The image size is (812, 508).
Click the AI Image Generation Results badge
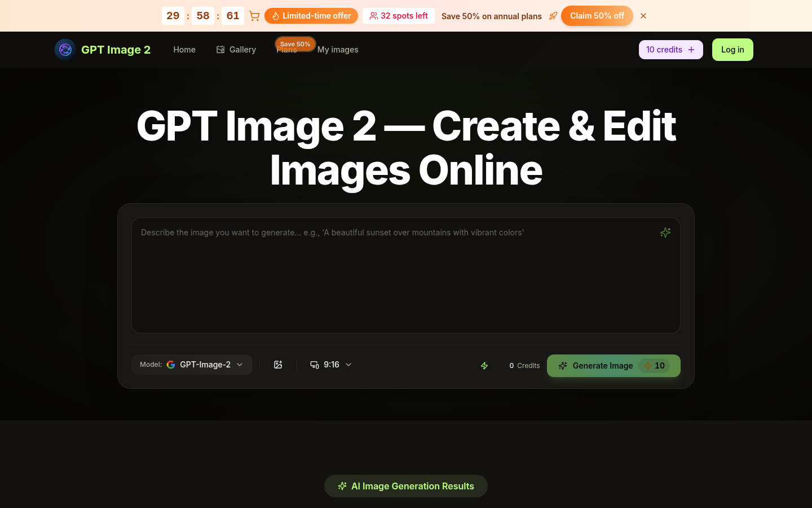click(406, 486)
